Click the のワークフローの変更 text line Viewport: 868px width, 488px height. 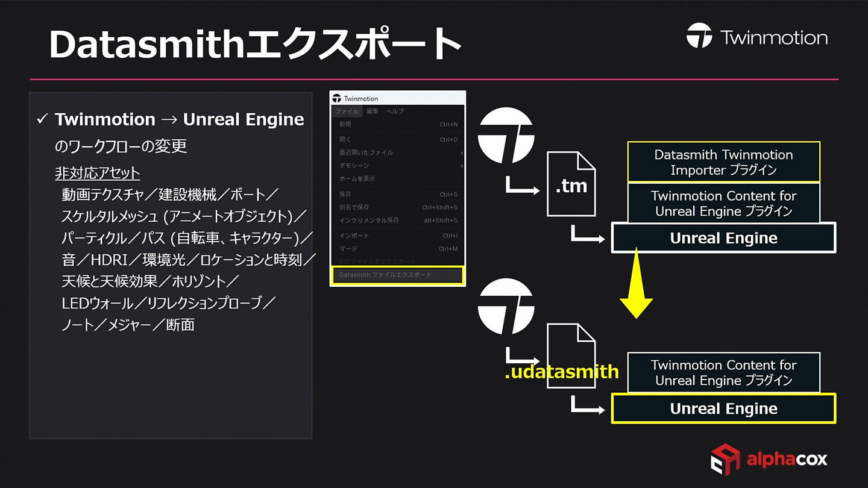pos(121,146)
